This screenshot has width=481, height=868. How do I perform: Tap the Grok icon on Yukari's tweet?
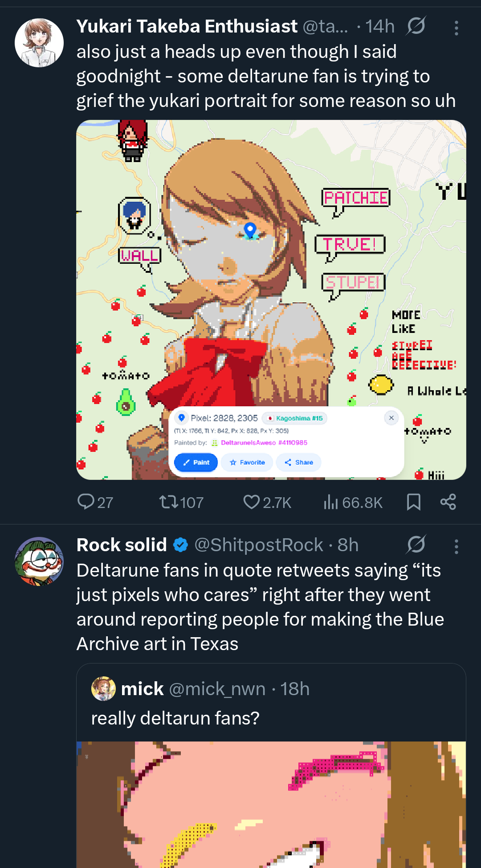pos(416,26)
